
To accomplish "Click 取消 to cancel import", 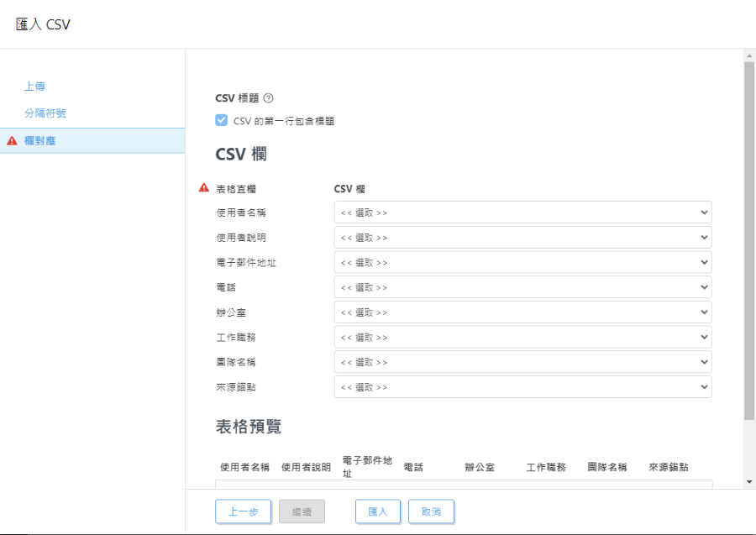I will tap(431, 511).
